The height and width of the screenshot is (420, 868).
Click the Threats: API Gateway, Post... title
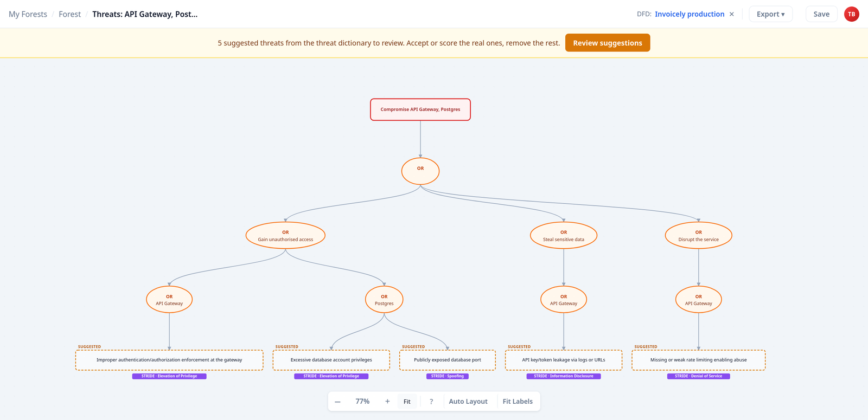(145, 14)
